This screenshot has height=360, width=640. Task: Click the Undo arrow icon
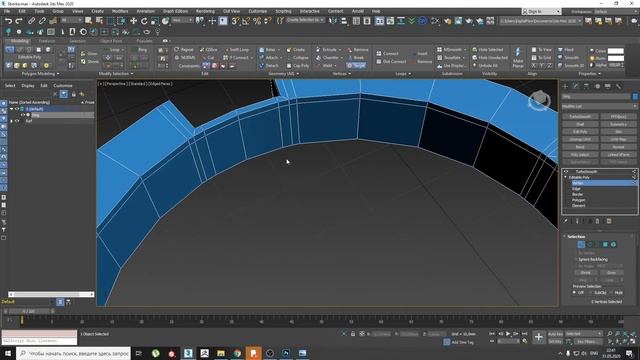(8, 21)
